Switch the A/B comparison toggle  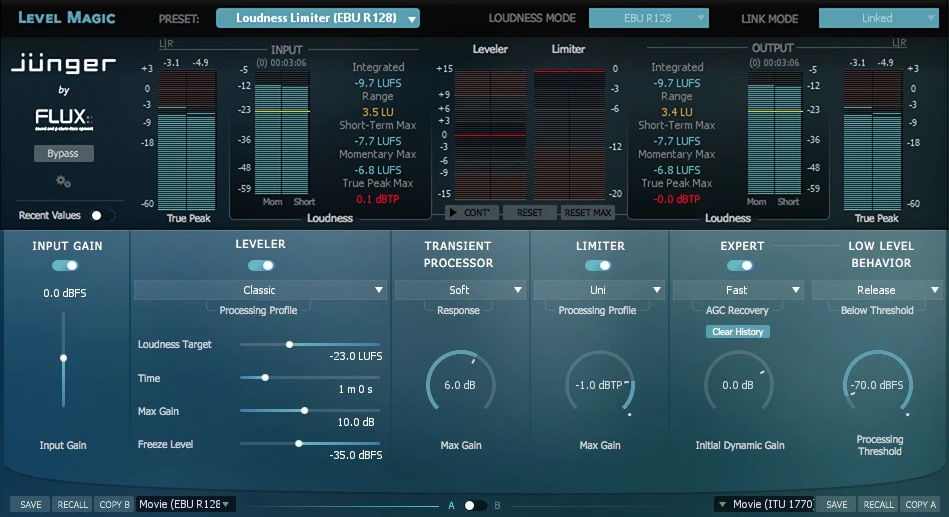click(474, 505)
